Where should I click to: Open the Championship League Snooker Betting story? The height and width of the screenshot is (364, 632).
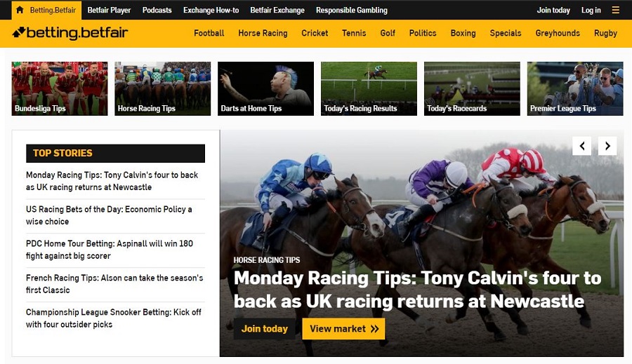tap(114, 318)
